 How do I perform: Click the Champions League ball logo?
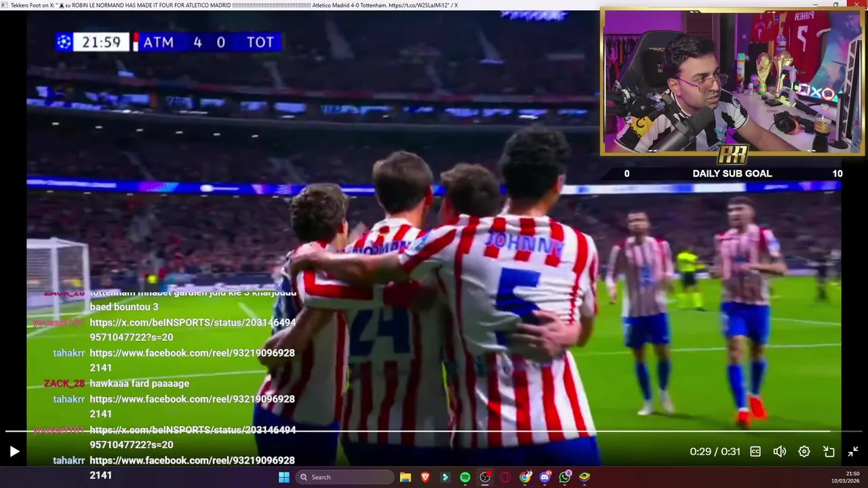click(64, 42)
